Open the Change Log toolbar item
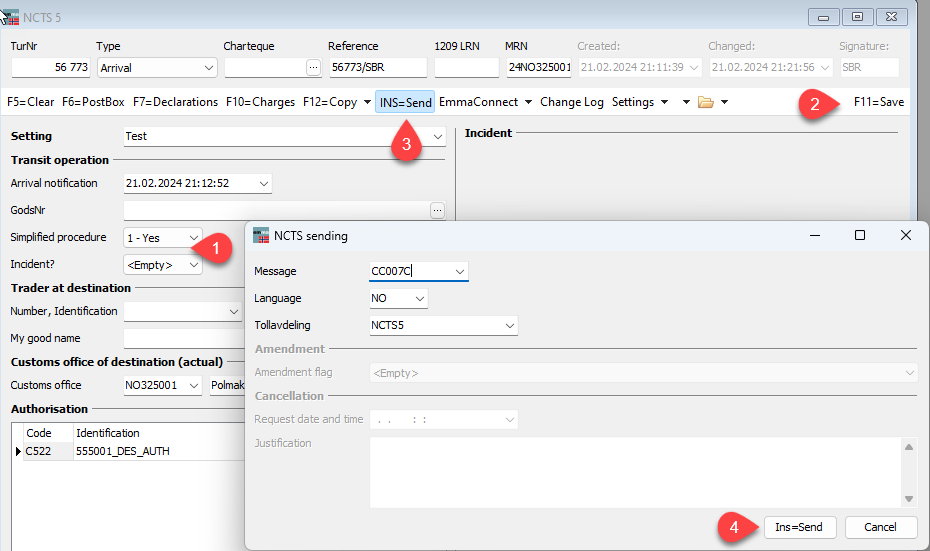The width and height of the screenshot is (930, 551). click(571, 102)
